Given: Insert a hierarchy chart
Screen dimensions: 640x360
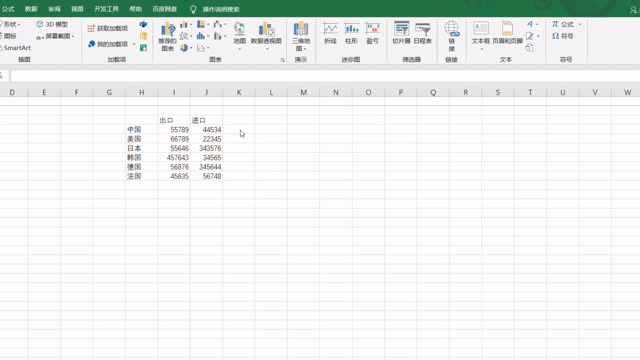Looking at the screenshot, I should 203,24.
